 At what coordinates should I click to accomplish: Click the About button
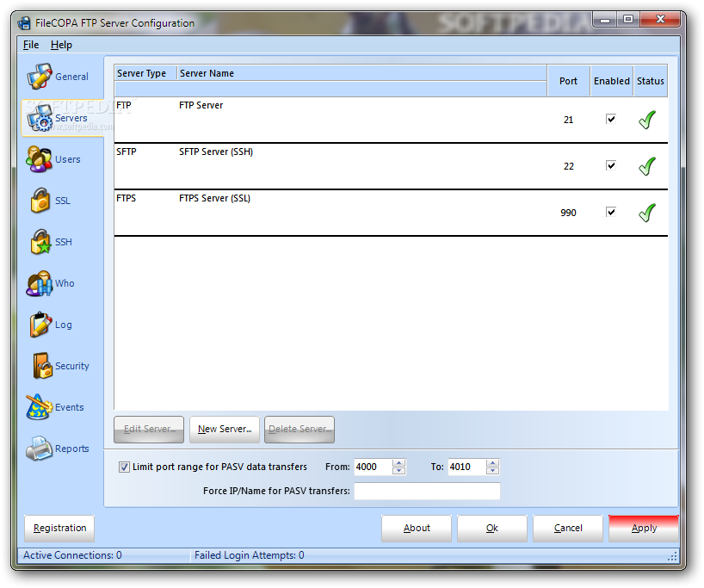click(x=417, y=529)
